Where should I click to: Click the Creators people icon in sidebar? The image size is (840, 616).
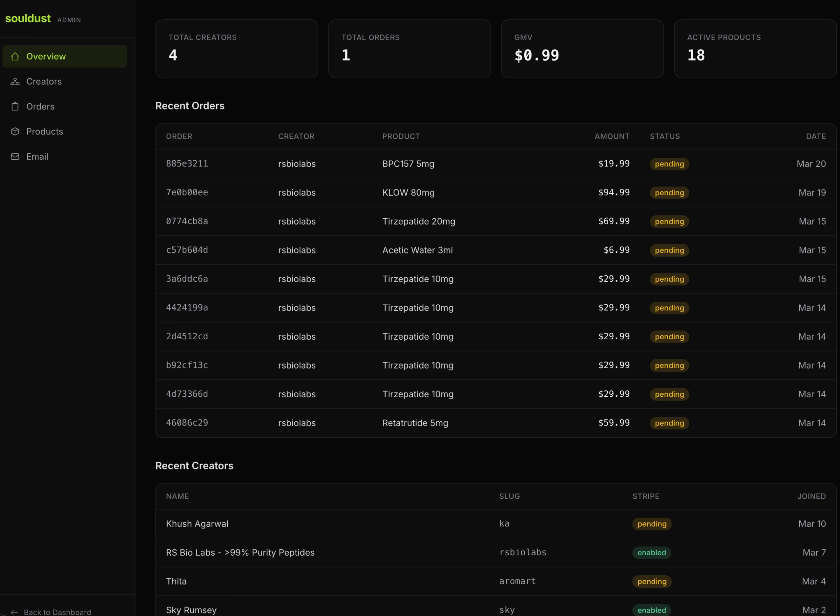pos(15,81)
